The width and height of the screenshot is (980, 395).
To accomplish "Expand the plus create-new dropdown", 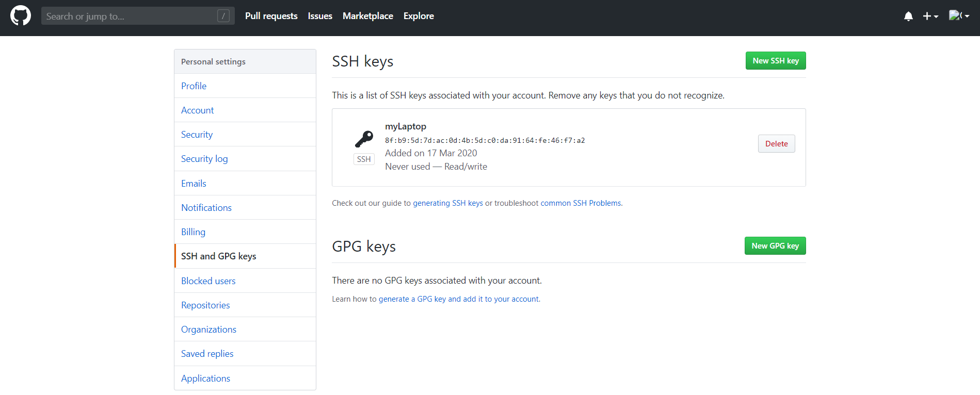I will pos(930,17).
